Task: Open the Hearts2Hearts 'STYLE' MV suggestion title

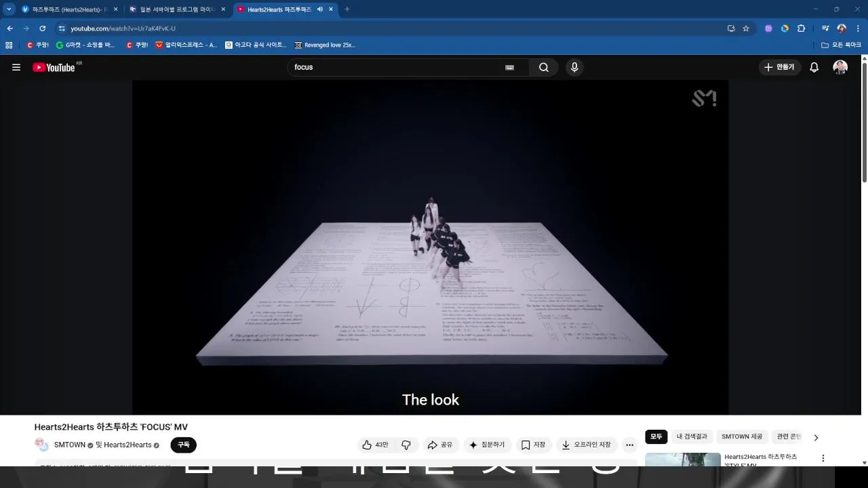Action: tap(761, 460)
